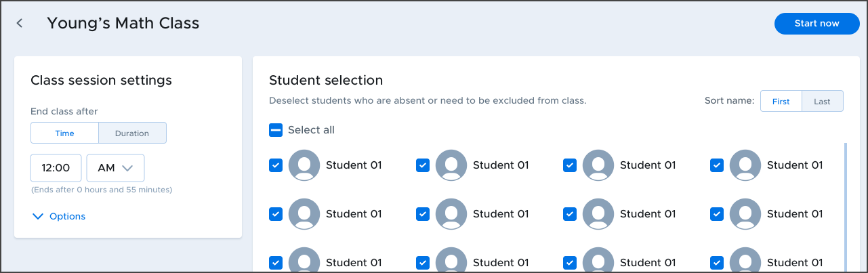This screenshot has width=868, height=273.
Task: Uncheck the last checkbox in the second row
Action: [x=717, y=214]
